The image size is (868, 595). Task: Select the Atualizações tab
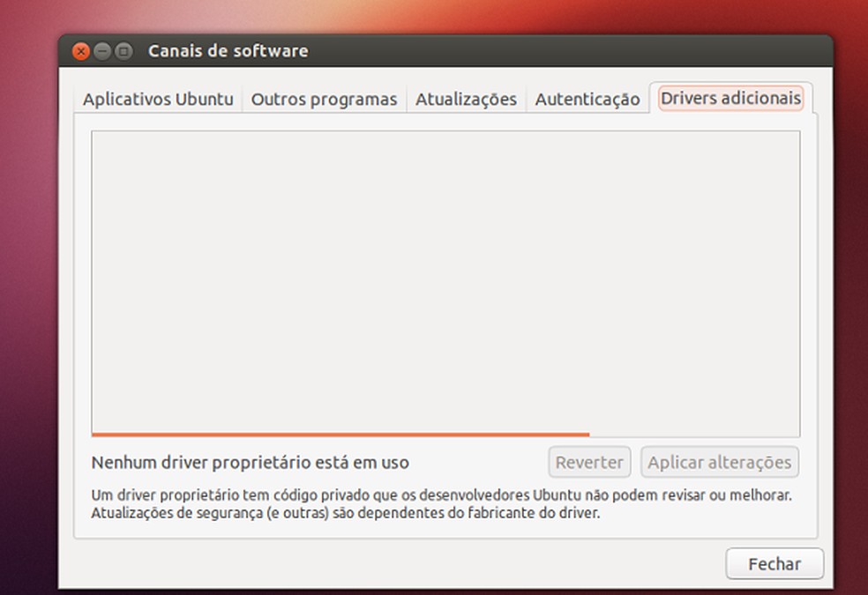click(466, 99)
